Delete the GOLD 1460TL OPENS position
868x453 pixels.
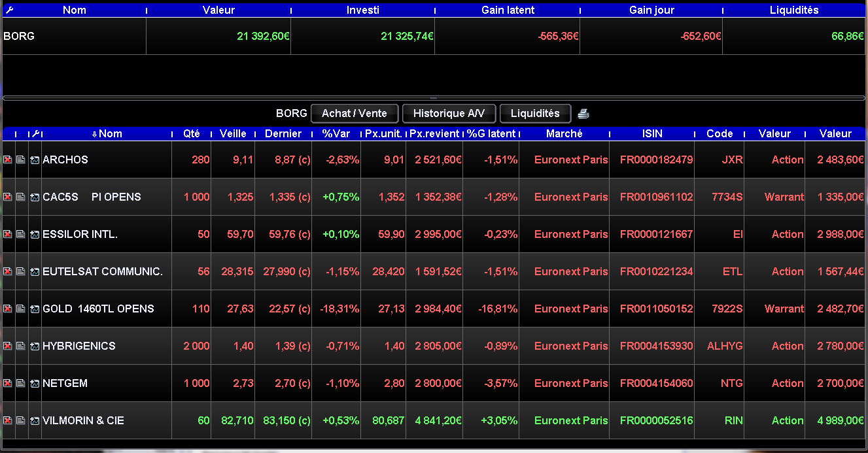(x=8, y=309)
